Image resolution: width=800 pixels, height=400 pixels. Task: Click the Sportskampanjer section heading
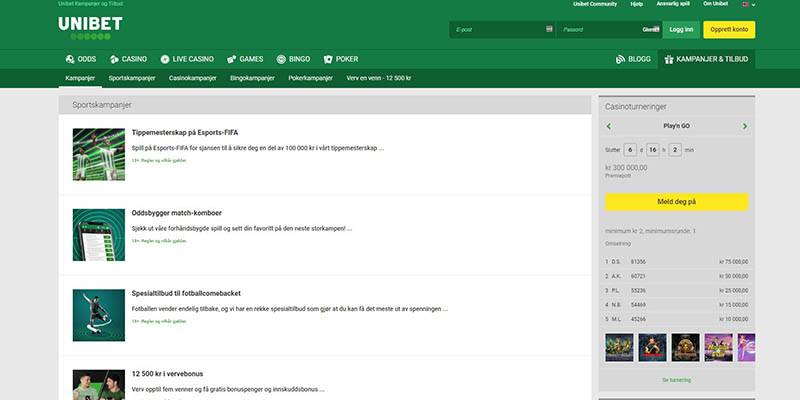(102, 105)
